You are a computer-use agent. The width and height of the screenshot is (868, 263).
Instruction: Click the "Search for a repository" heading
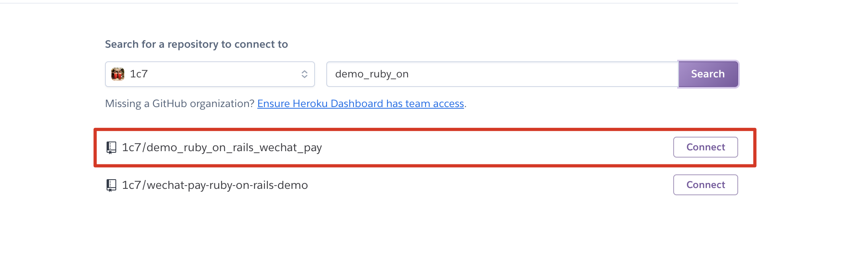coord(196,44)
